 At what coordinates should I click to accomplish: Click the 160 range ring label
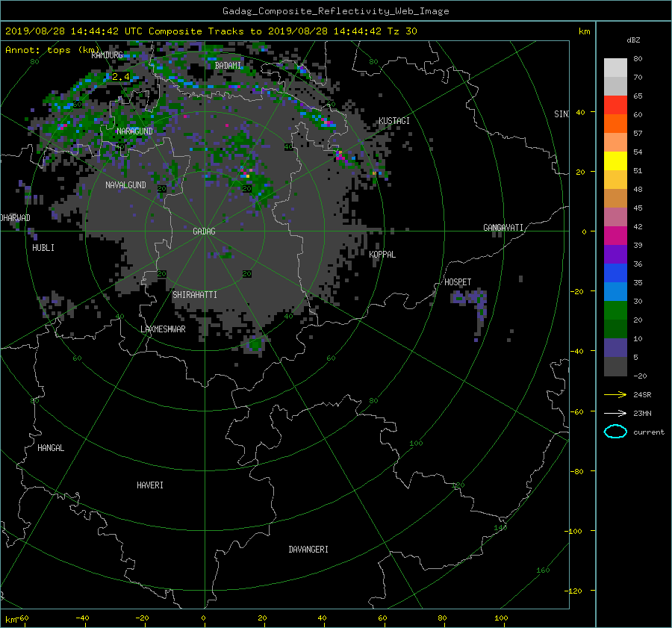click(543, 571)
